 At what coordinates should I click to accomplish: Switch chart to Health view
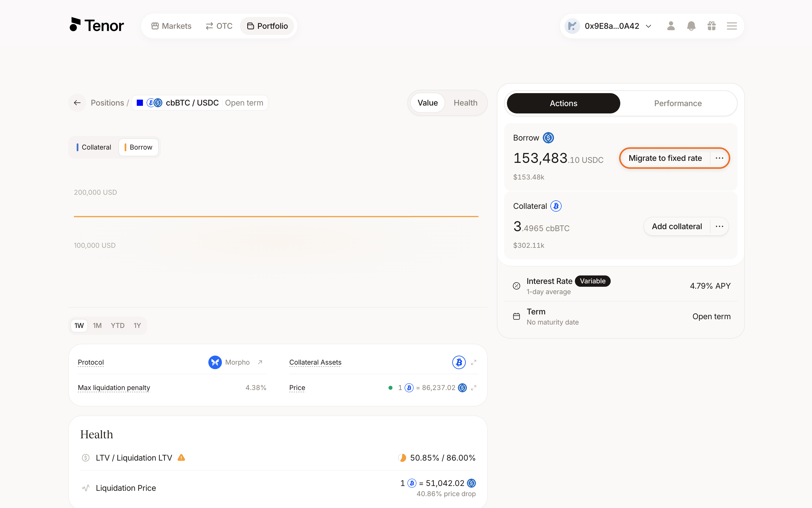coord(465,103)
